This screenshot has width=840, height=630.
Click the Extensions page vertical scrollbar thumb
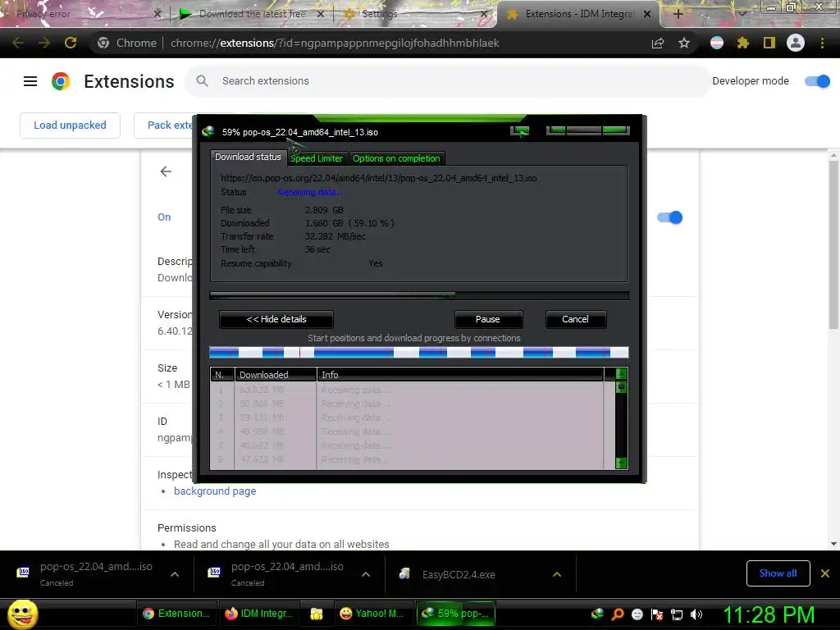pos(833,244)
